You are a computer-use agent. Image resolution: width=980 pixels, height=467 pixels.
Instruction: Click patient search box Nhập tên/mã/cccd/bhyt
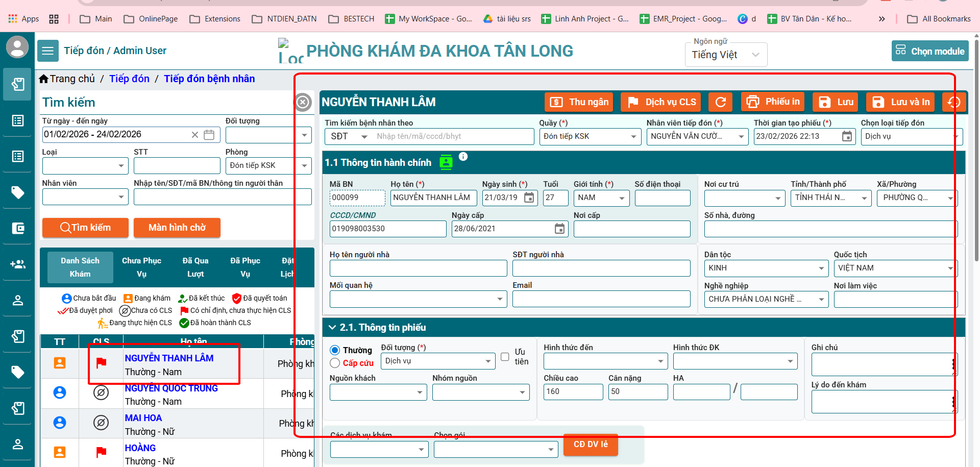pos(453,137)
